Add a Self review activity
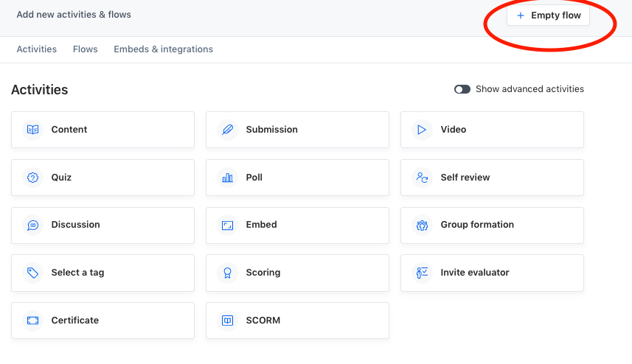The height and width of the screenshot is (364, 632). tap(492, 178)
